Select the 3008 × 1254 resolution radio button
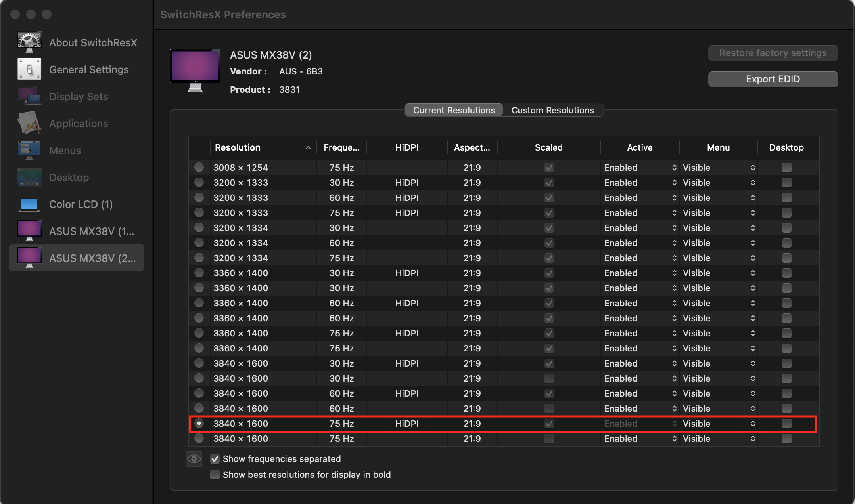The width and height of the screenshot is (855, 504). coord(199,167)
